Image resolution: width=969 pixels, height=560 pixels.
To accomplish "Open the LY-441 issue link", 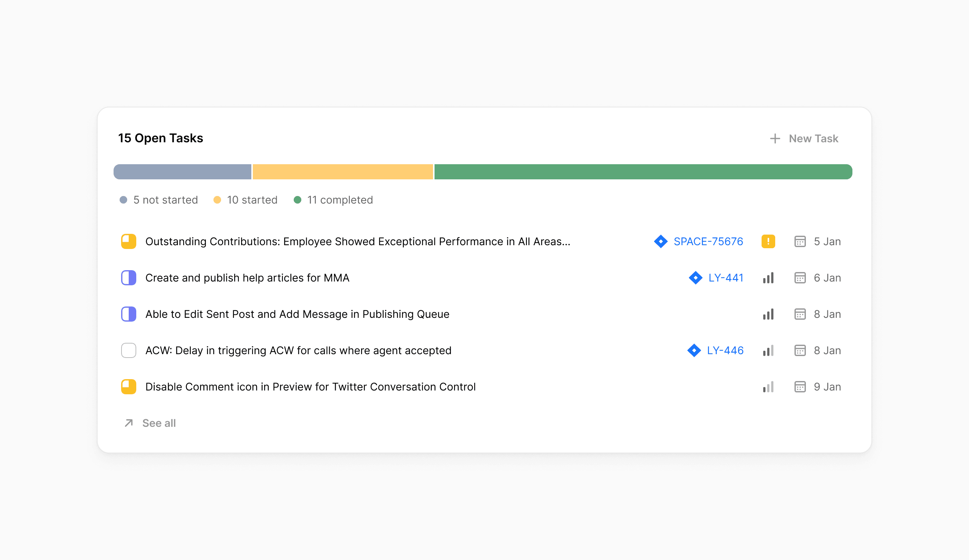I will [726, 278].
